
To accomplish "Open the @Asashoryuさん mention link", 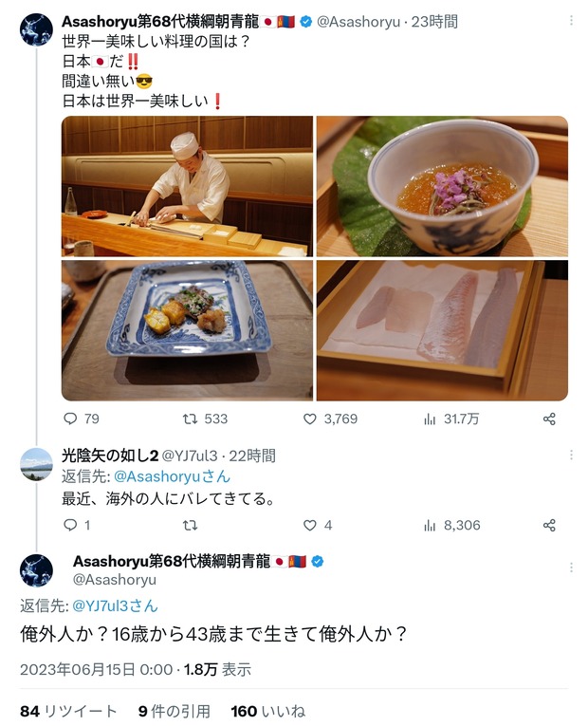I will tap(172, 476).
